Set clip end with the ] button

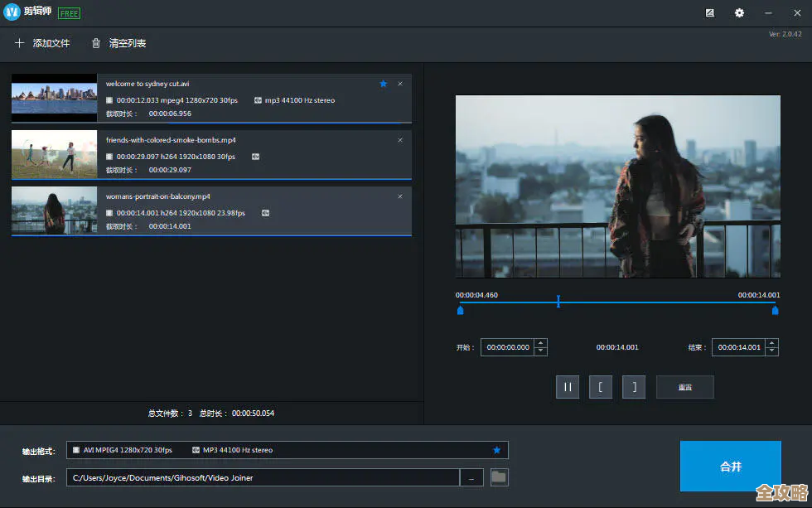click(x=634, y=387)
